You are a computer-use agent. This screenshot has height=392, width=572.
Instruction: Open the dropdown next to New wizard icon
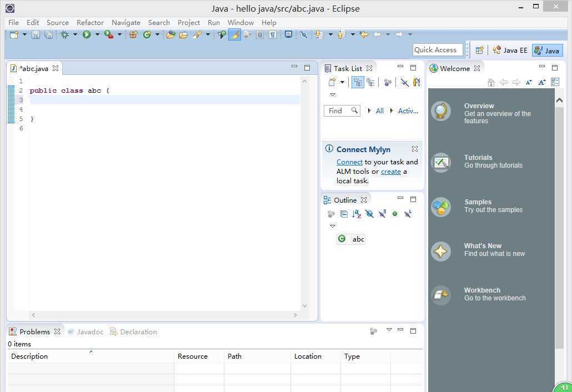click(24, 34)
